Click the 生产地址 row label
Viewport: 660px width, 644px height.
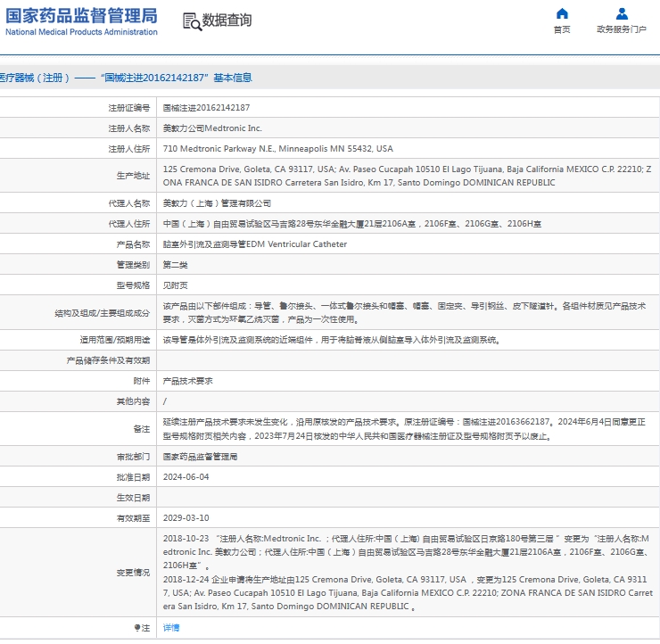tap(133, 176)
